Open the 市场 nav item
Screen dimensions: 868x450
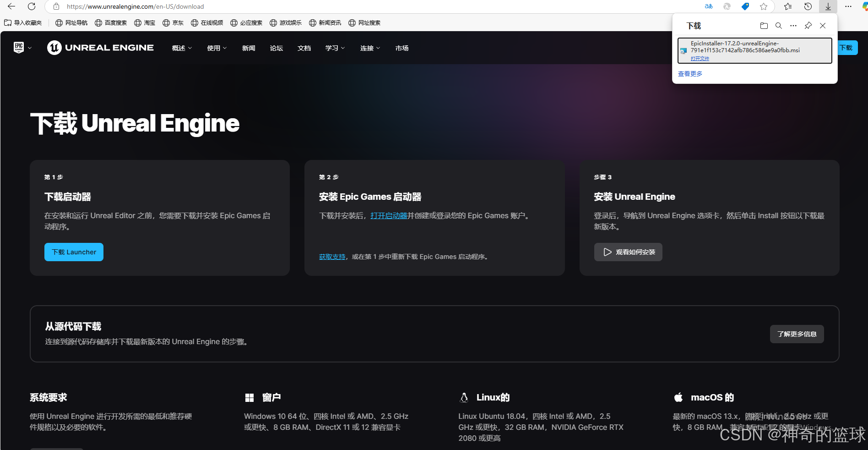pos(402,48)
